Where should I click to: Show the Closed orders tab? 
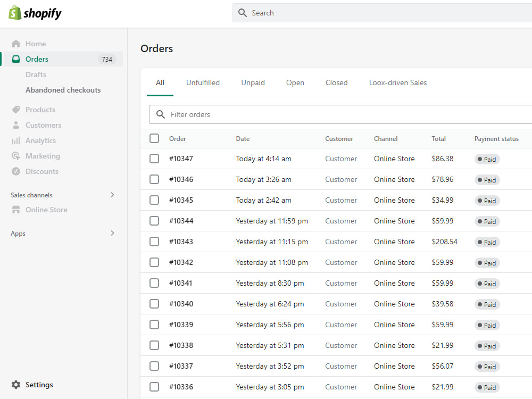(x=337, y=82)
